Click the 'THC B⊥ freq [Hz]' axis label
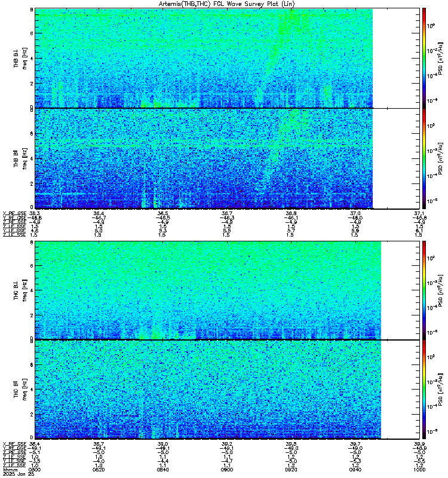This screenshot has height=478, width=448. point(20,290)
